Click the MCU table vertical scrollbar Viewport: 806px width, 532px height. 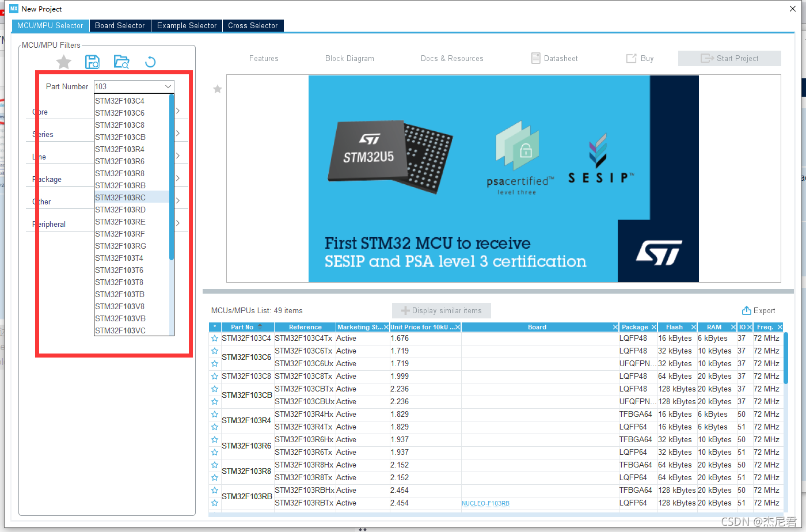(x=786, y=357)
